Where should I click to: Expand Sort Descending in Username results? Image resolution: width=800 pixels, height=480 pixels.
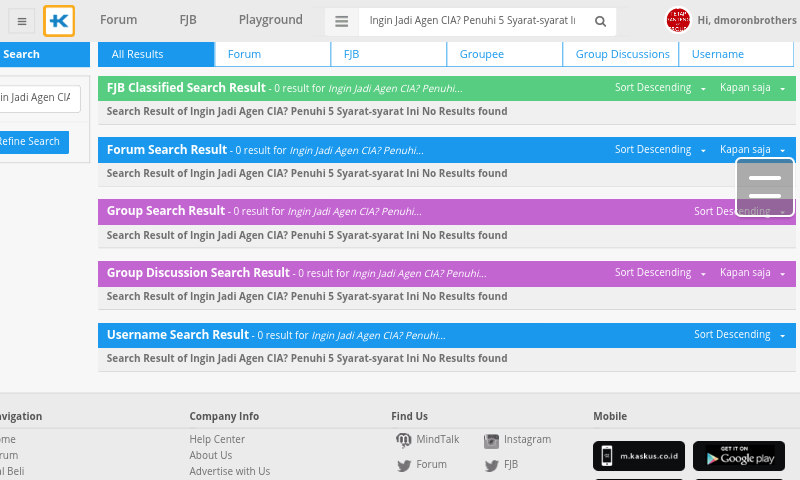740,335
